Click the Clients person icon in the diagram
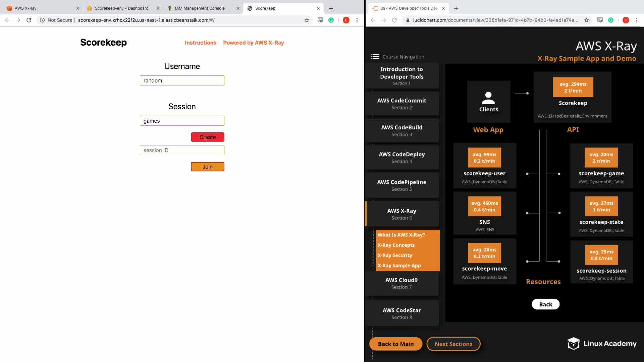Viewport: 644px width, 362px height. point(488,98)
